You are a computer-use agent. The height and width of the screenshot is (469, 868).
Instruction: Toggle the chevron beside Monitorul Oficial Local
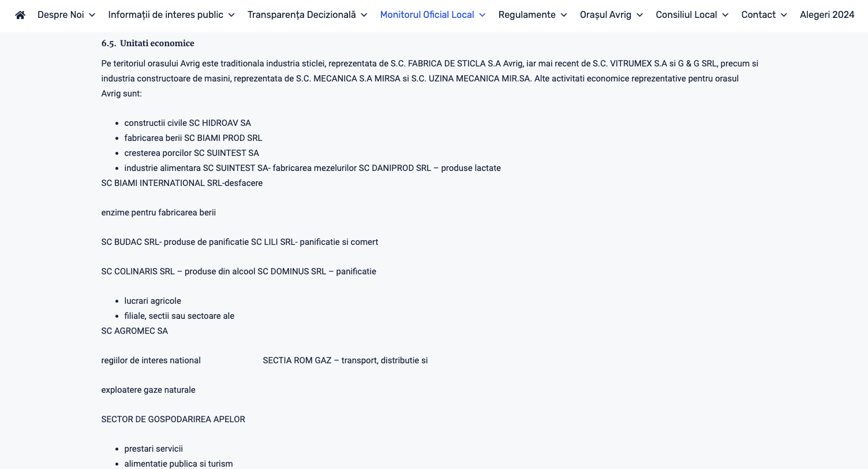coord(482,15)
